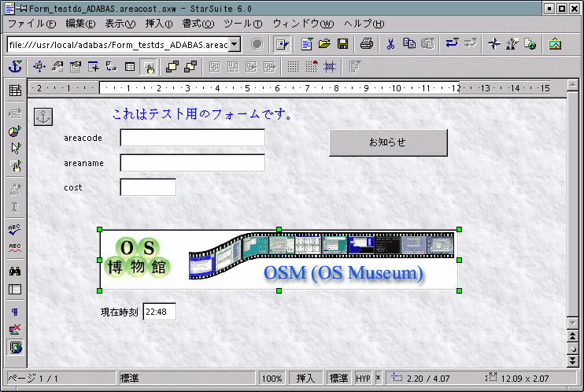This screenshot has width=584, height=392.
Task: Click the New document icon
Action: tap(307, 44)
